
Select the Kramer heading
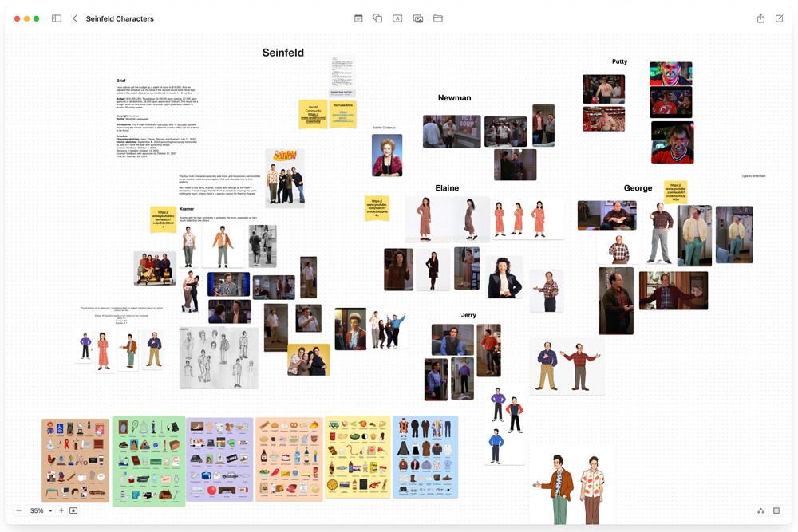187,209
